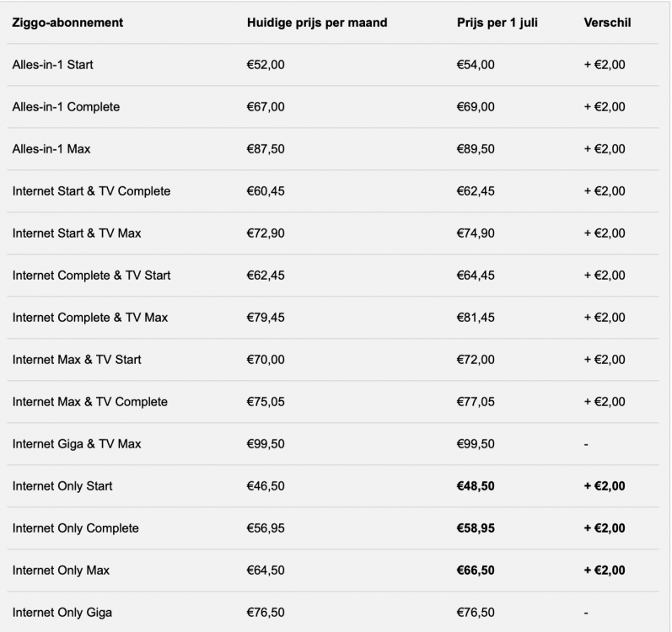This screenshot has width=672, height=632.
Task: Click the Ziggo-abonnement column header
Action: (67, 23)
